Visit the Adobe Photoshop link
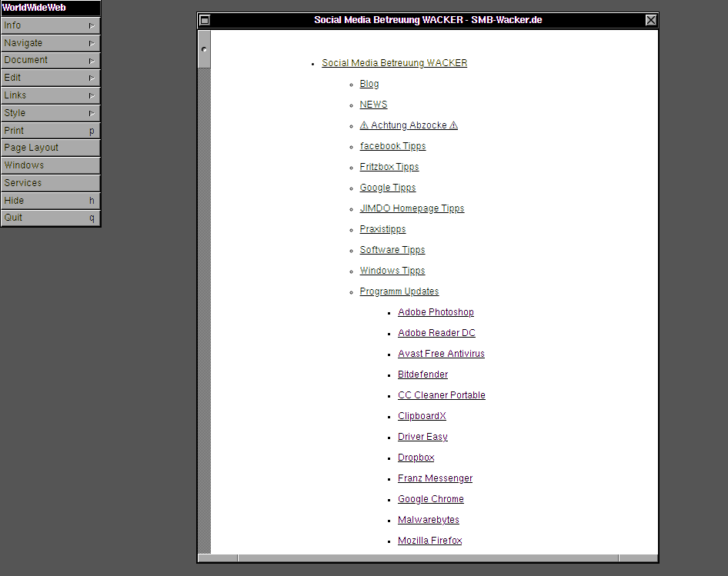Viewport: 728px width, 576px height. pyautogui.click(x=436, y=312)
